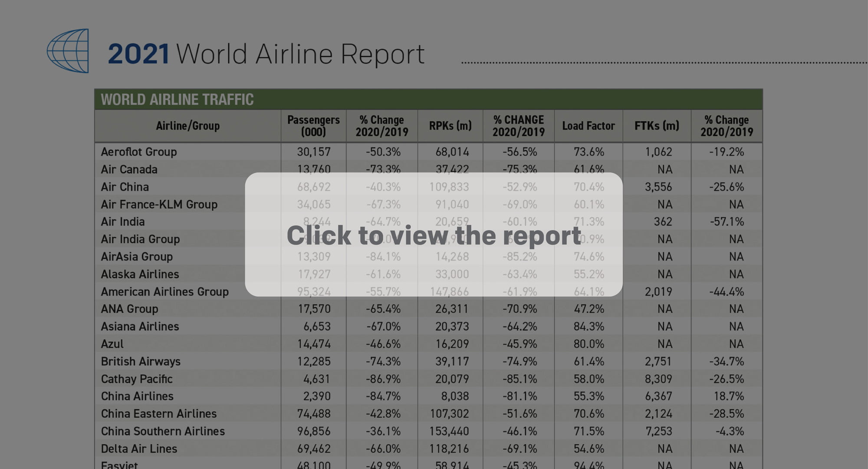Select the 'Aeroflot Group' row name

pos(139,152)
